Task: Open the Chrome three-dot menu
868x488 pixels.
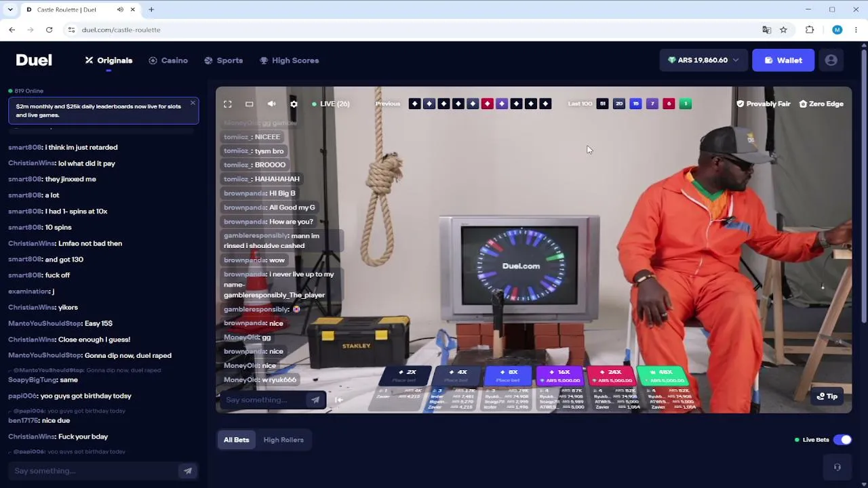Action: click(856, 30)
